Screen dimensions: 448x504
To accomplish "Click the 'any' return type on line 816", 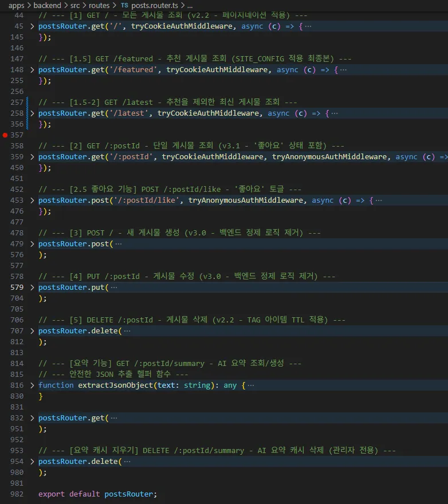I will 230,385.
